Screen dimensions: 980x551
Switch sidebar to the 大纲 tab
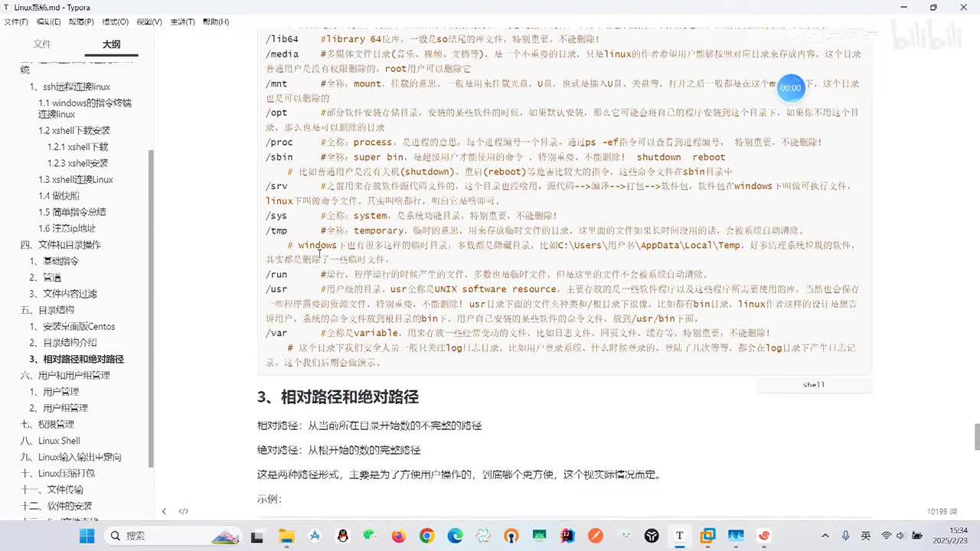pyautogui.click(x=112, y=44)
